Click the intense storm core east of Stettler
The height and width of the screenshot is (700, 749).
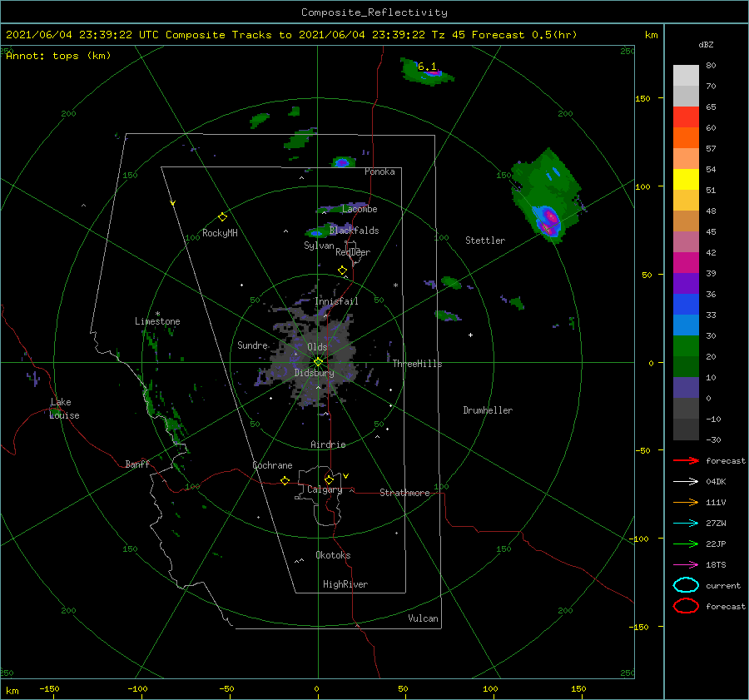click(548, 221)
